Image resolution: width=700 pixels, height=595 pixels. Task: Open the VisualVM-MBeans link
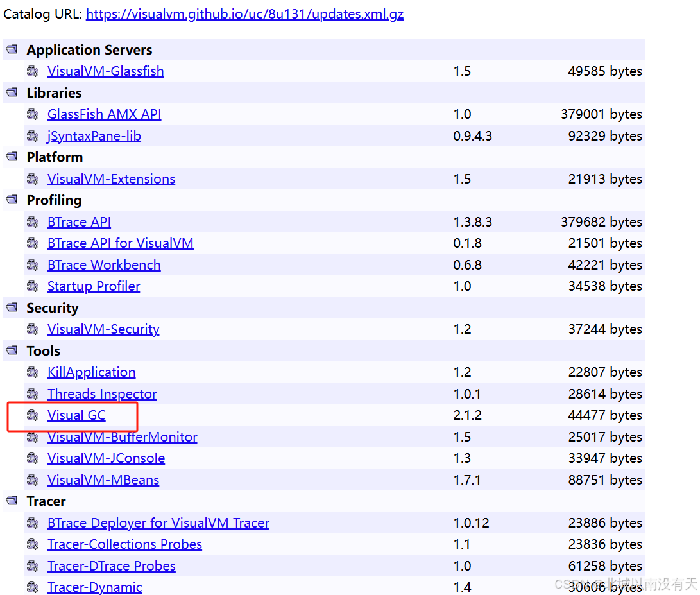pos(103,480)
